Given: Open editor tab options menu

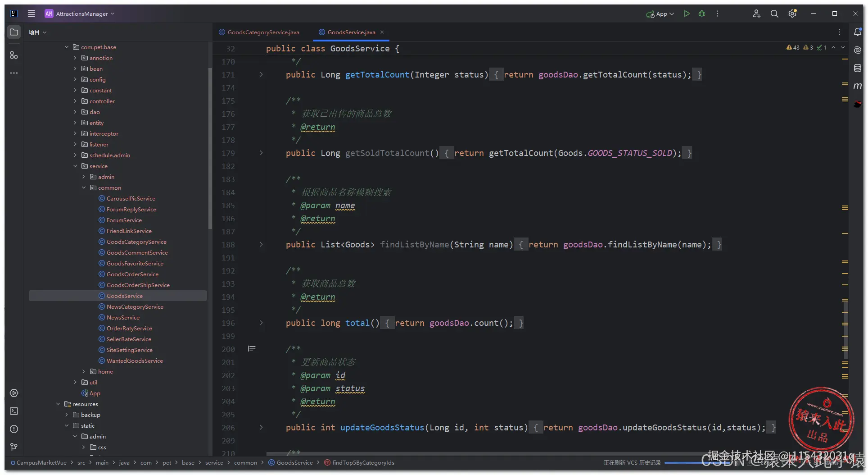Looking at the screenshot, I should 840,32.
